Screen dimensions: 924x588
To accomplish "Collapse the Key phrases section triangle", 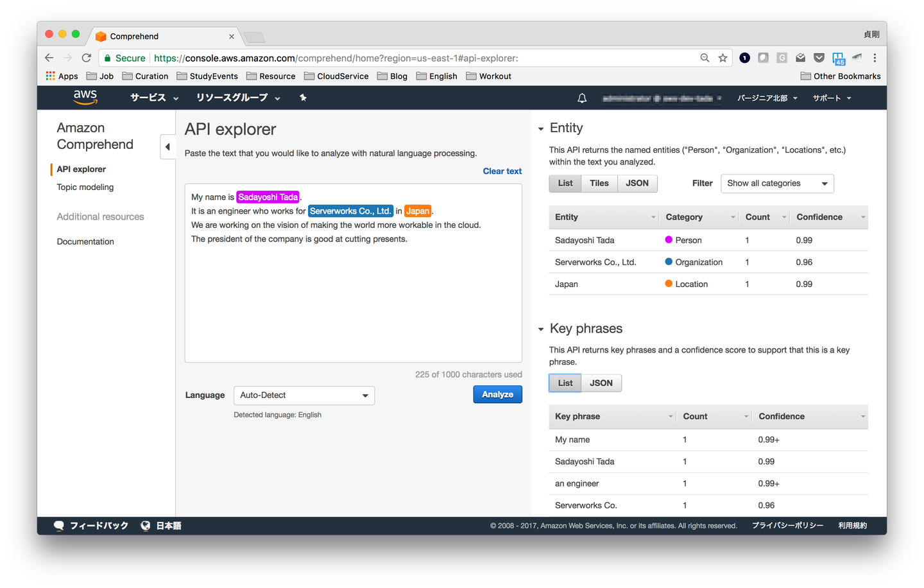I will point(541,329).
